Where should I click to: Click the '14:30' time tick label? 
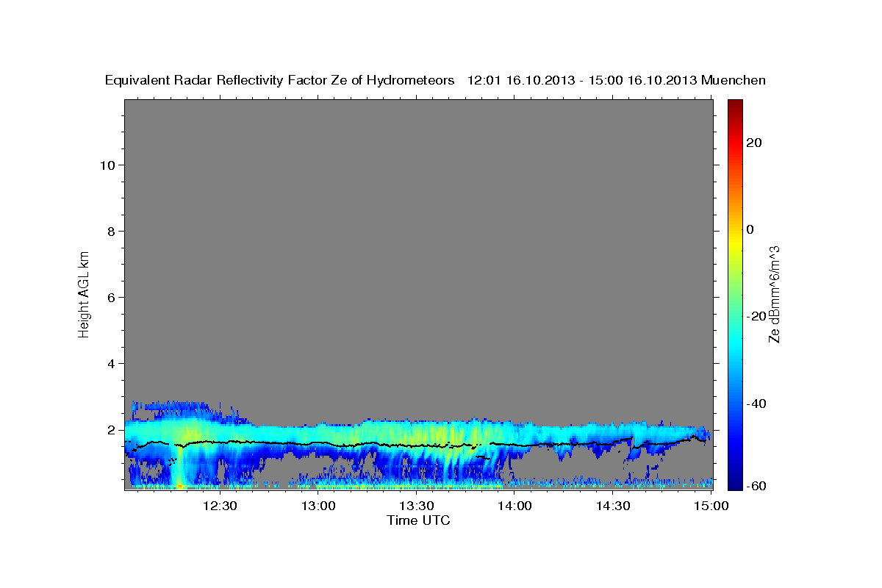[612, 506]
